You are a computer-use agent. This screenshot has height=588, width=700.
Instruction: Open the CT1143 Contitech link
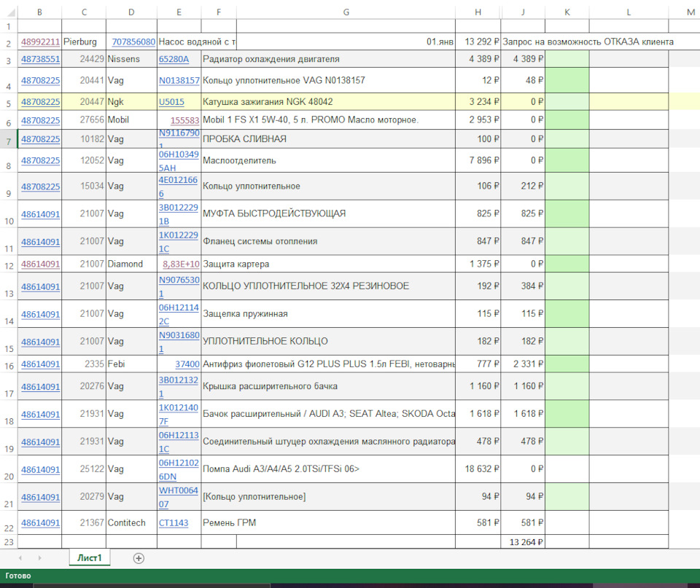[174, 522]
